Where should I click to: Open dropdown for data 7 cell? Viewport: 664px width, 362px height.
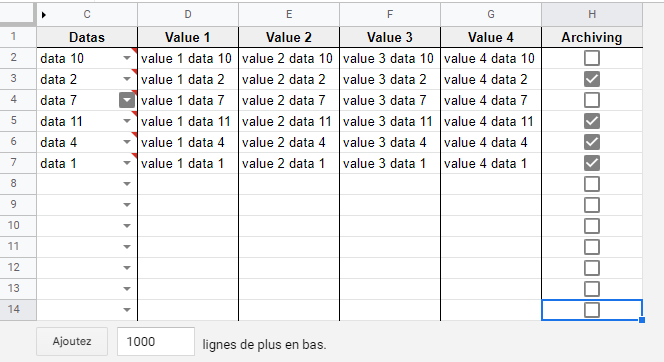click(127, 100)
